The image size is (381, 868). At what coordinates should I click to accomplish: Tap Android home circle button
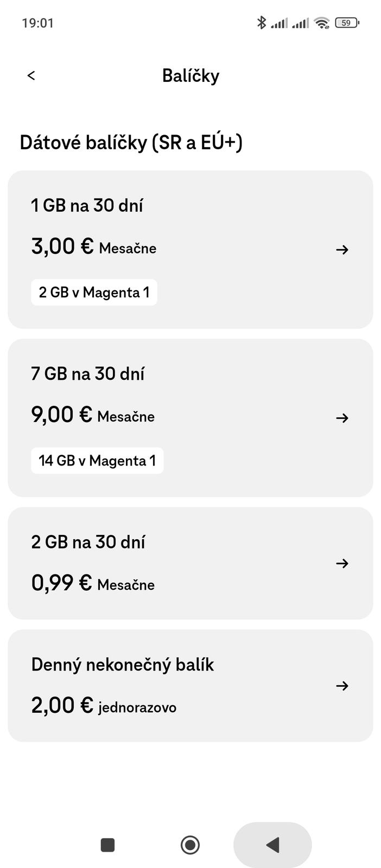(x=190, y=845)
